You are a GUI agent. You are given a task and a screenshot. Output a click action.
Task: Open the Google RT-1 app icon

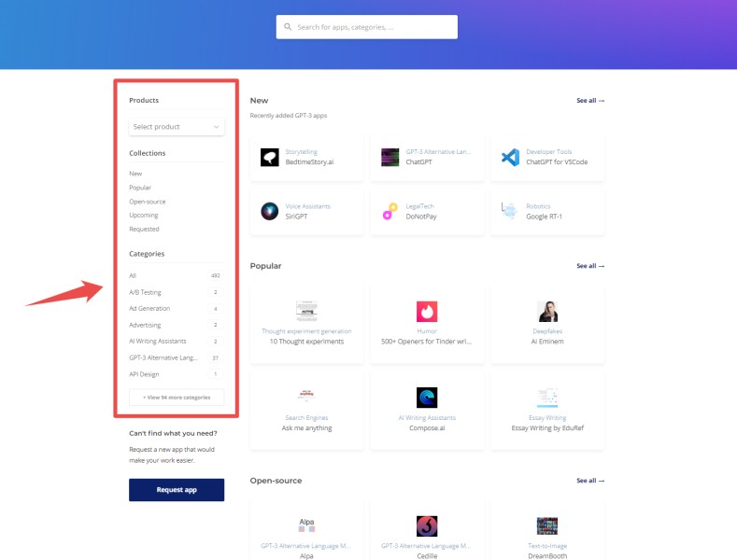click(x=509, y=212)
